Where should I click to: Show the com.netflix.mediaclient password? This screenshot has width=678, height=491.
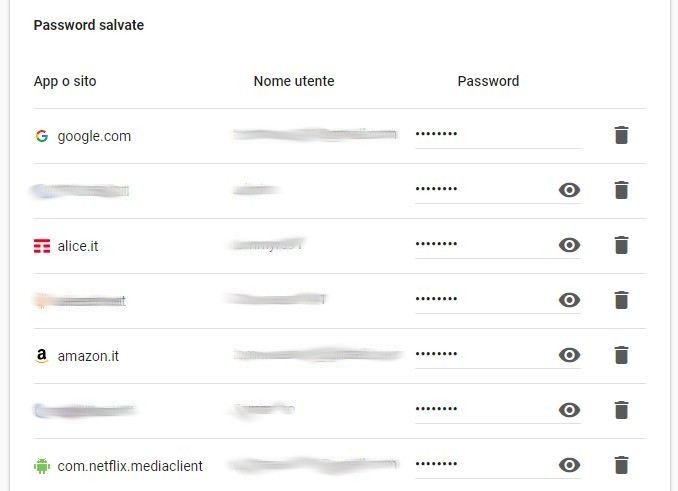(570, 465)
